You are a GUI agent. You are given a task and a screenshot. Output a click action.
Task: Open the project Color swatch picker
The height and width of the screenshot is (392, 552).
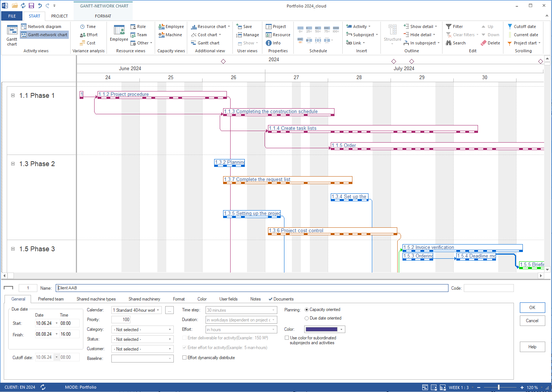coord(324,329)
